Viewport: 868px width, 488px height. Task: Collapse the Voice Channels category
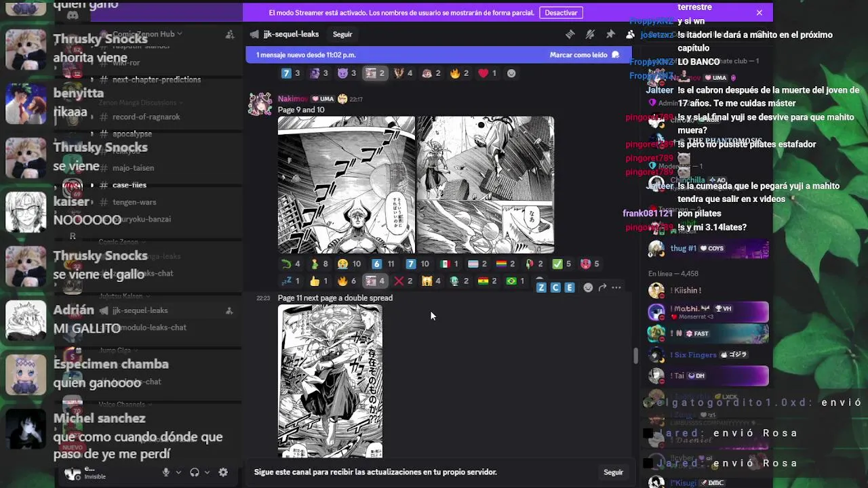click(x=126, y=405)
